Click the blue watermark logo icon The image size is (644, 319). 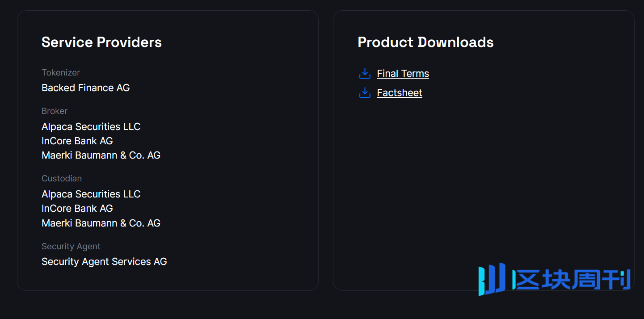coord(492,279)
